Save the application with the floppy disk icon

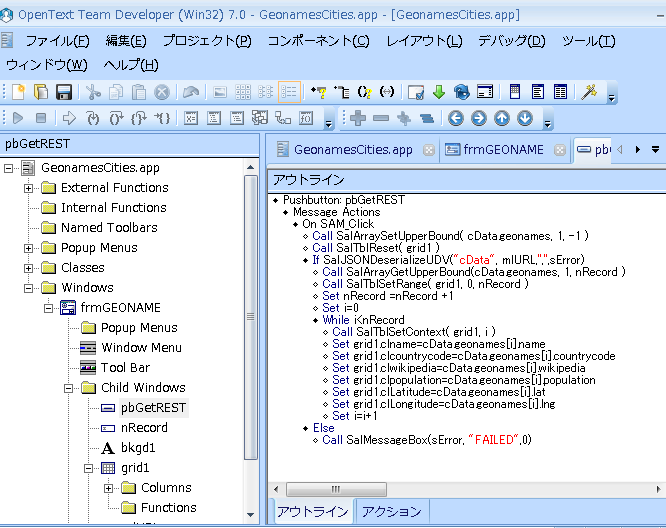click(64, 92)
